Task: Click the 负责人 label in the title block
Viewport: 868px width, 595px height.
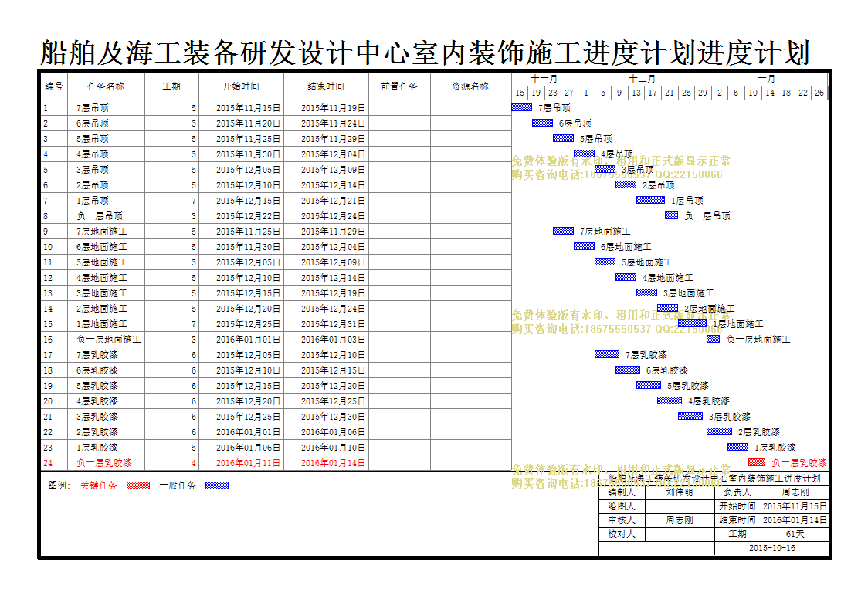Action: point(737,492)
